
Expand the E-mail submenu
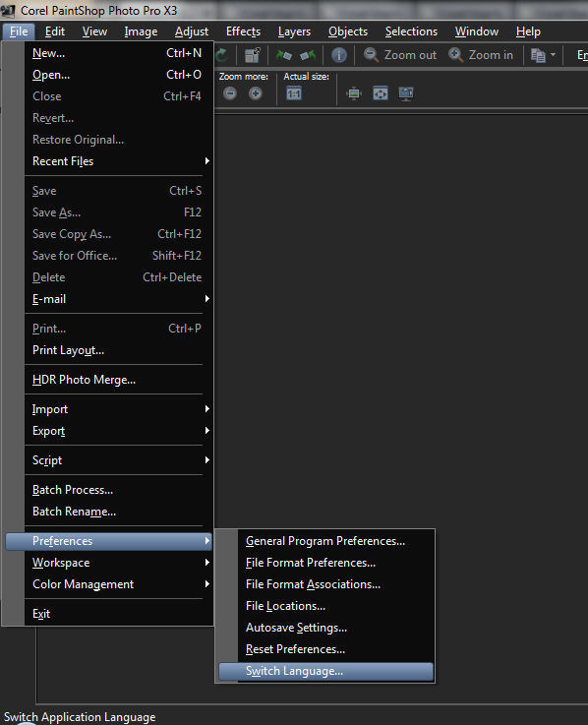(119, 299)
